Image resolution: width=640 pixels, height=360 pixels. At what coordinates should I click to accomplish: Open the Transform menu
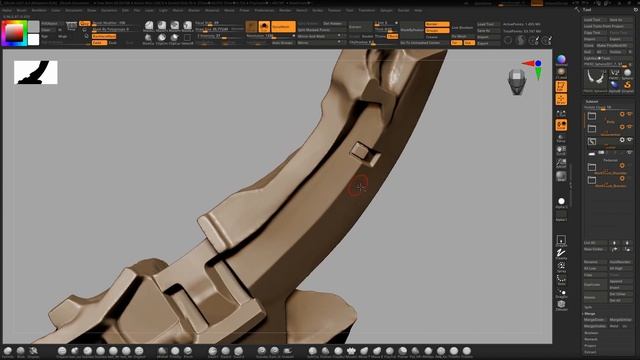click(x=367, y=10)
